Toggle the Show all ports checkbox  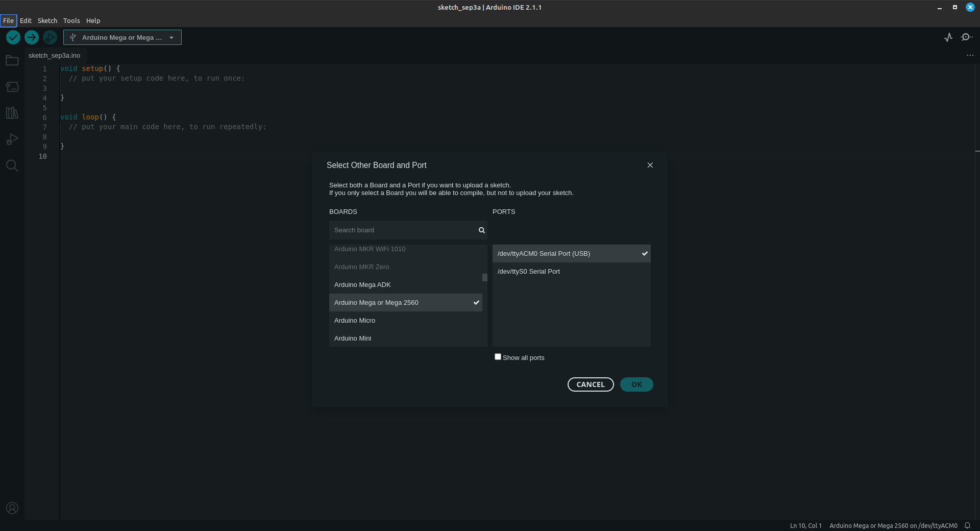click(x=498, y=357)
